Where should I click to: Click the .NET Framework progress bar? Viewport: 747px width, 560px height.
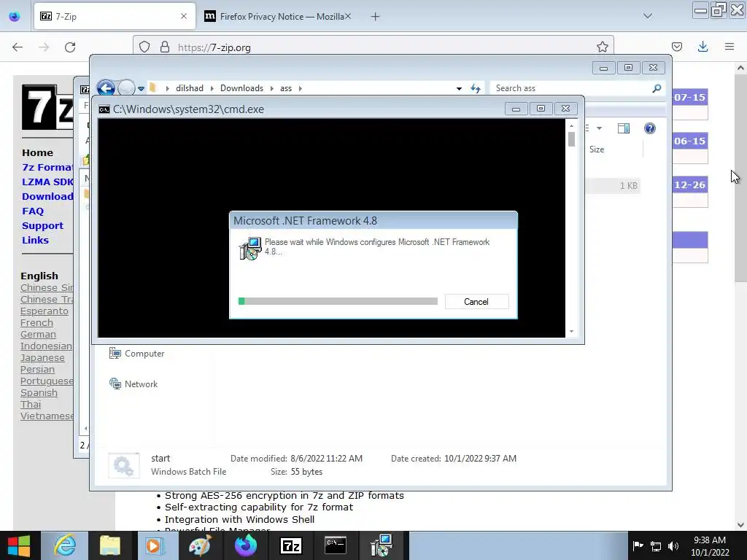tap(338, 301)
